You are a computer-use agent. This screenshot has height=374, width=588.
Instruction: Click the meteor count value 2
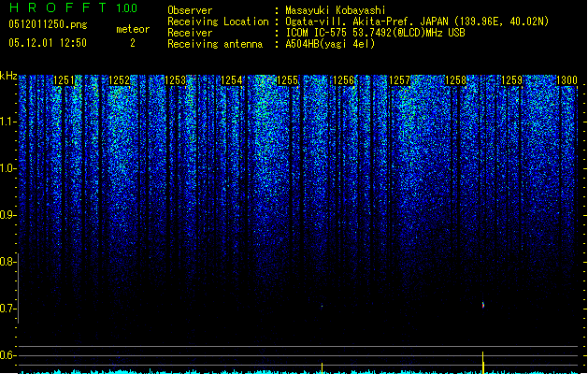pyautogui.click(x=133, y=43)
